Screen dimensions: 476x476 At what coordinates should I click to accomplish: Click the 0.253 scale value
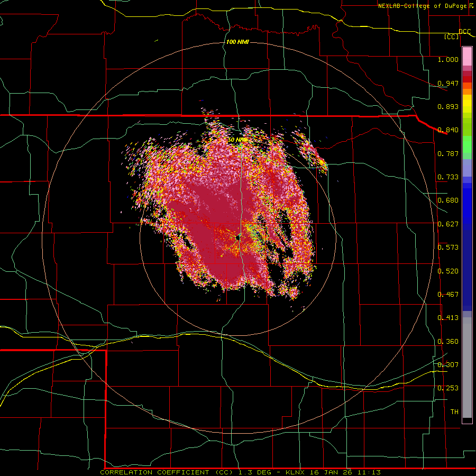pyautogui.click(x=448, y=388)
